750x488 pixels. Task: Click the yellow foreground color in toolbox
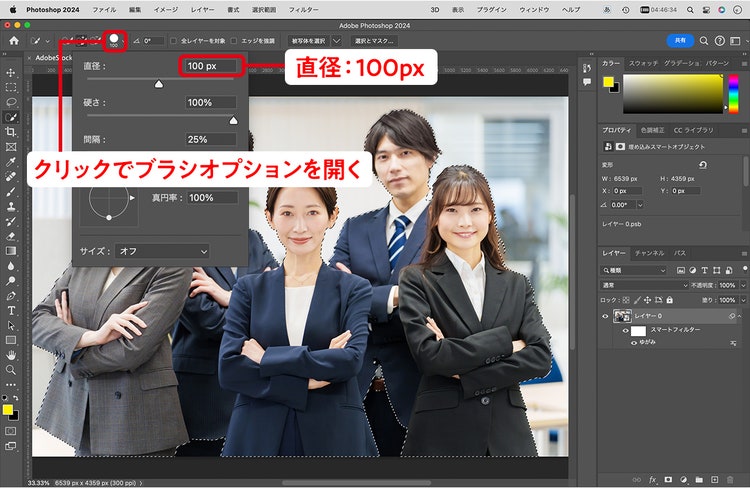tap(8, 410)
